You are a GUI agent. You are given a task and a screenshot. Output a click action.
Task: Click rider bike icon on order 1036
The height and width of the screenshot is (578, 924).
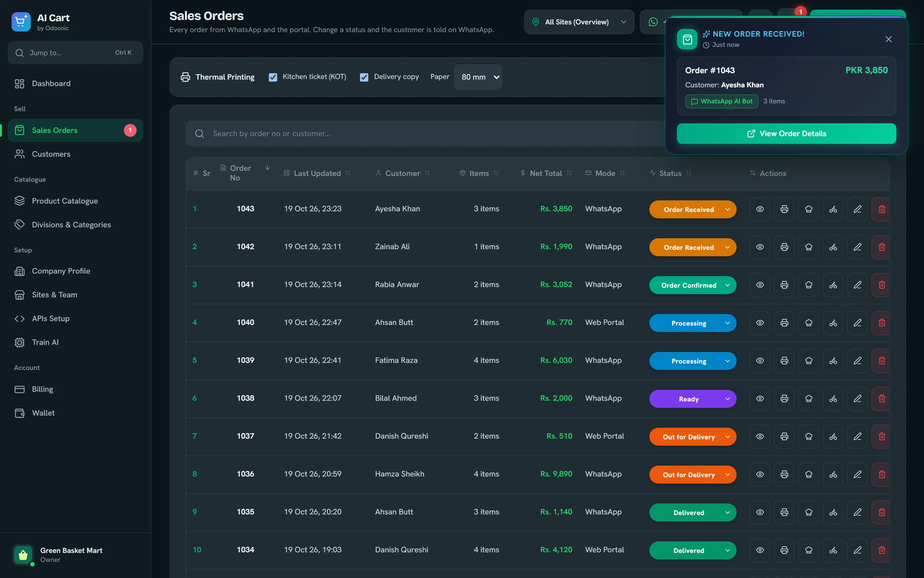point(833,474)
